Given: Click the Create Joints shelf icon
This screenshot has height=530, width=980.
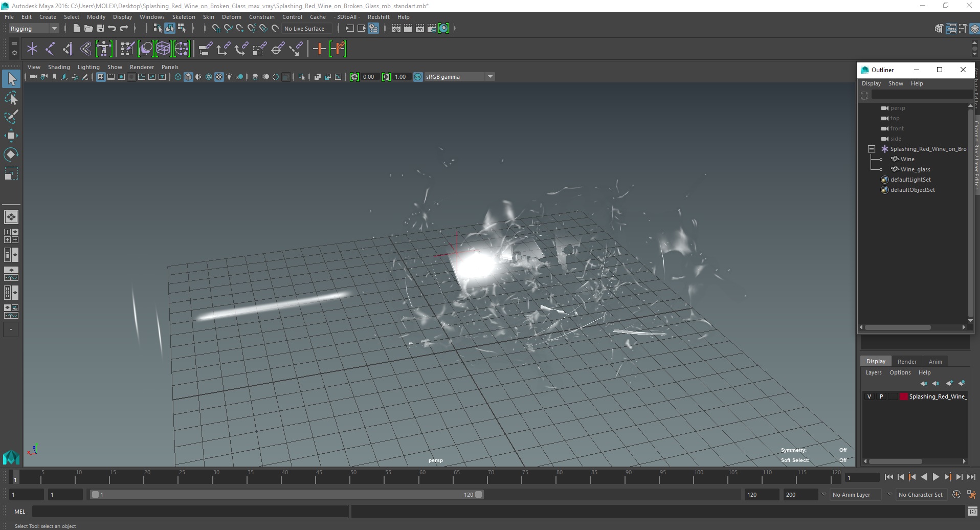Looking at the screenshot, I should (x=50, y=49).
